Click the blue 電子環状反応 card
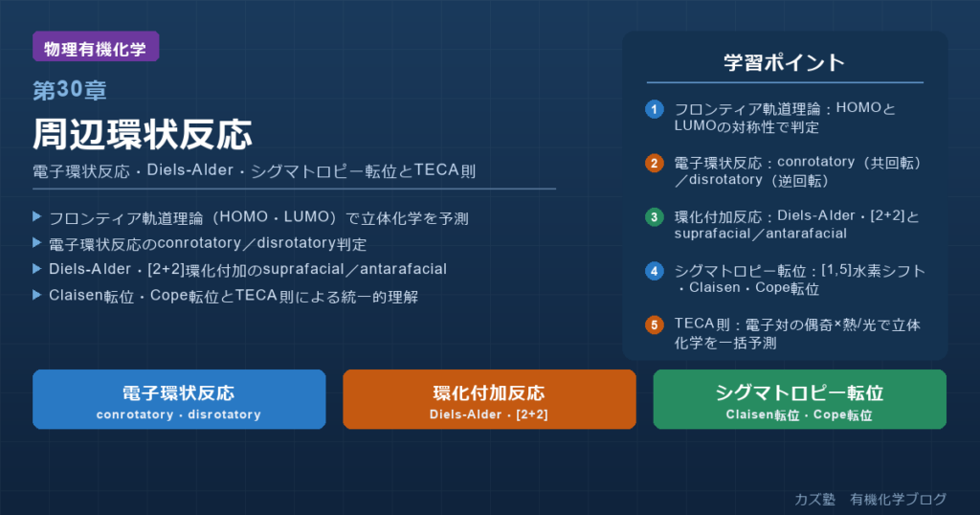The image size is (980, 515). click(x=179, y=399)
